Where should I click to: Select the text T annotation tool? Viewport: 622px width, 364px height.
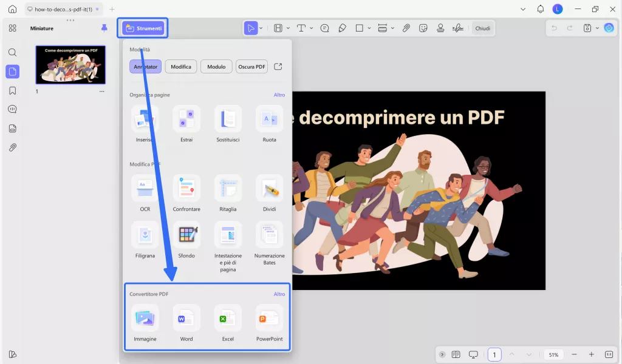click(x=301, y=28)
